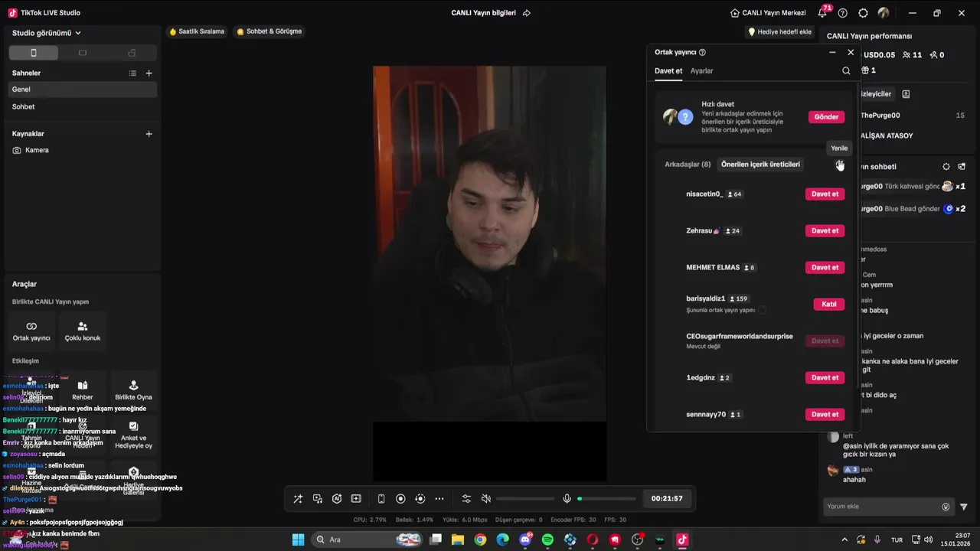Open the audio mixer settings icon
Image resolution: width=980 pixels, height=551 pixels.
[466, 499]
